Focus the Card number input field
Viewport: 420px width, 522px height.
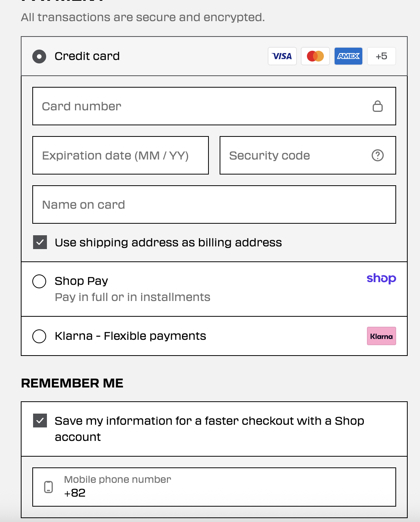[x=214, y=106]
